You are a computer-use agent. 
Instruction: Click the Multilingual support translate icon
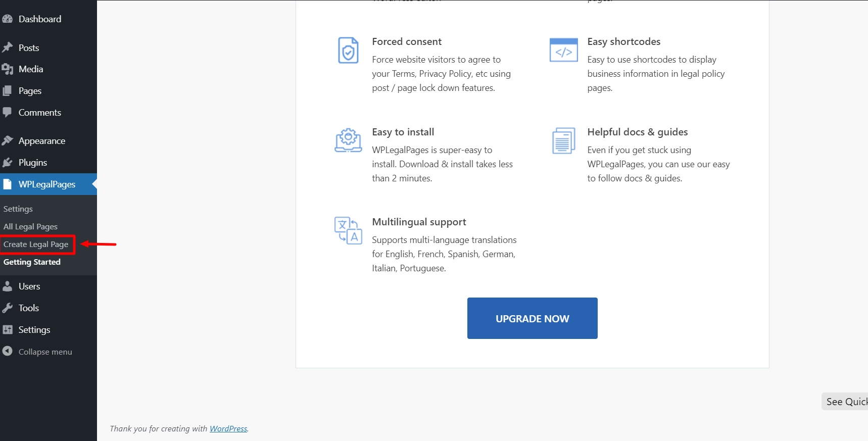(x=348, y=230)
